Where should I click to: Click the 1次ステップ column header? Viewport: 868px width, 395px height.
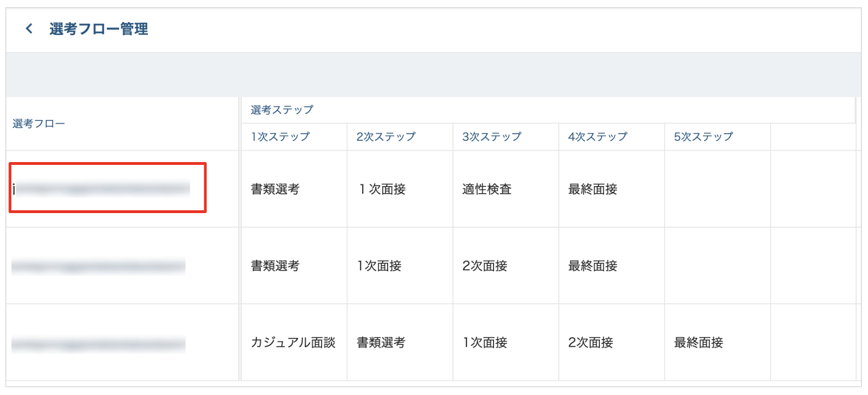pyautogui.click(x=280, y=137)
